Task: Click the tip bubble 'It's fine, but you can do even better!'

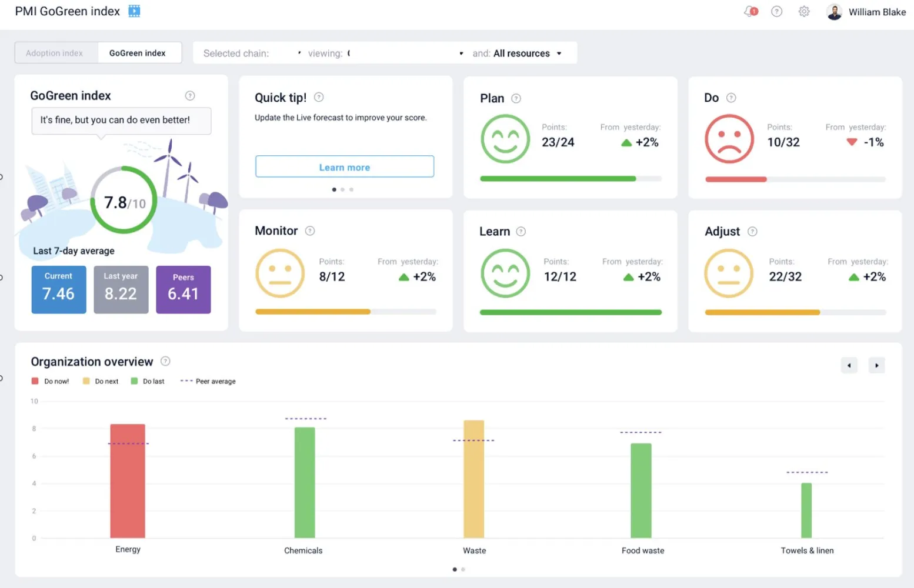Action: click(121, 121)
